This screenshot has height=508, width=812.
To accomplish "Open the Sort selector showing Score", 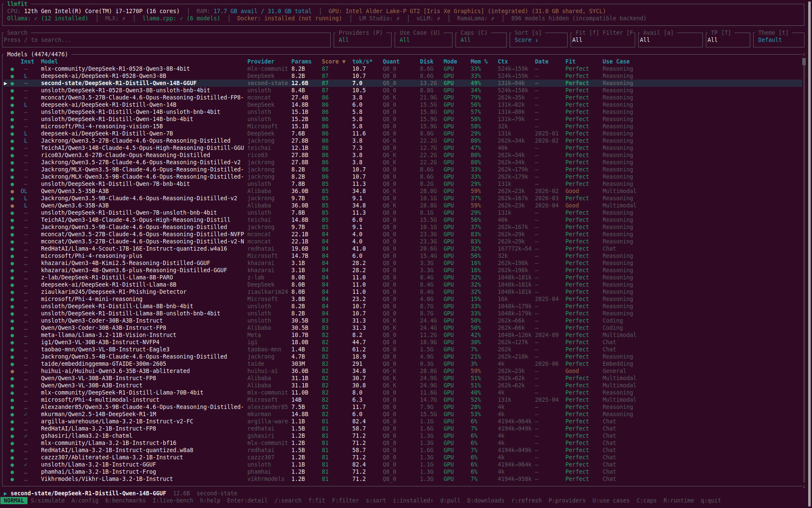I will 538,40.
